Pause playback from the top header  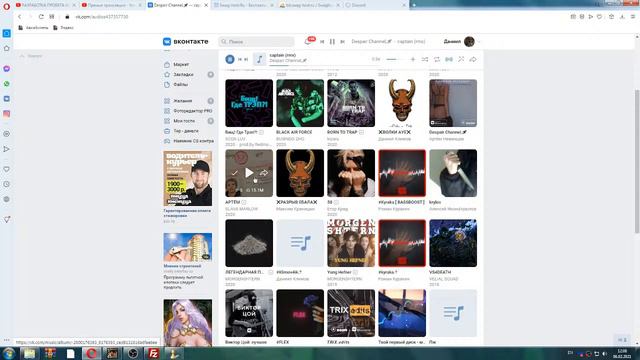(x=332, y=42)
